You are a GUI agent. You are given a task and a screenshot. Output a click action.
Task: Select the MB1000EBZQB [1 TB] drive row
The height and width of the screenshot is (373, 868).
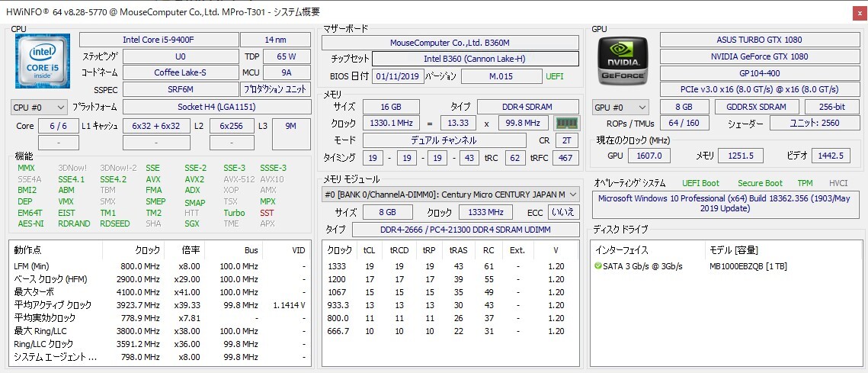coord(726,266)
